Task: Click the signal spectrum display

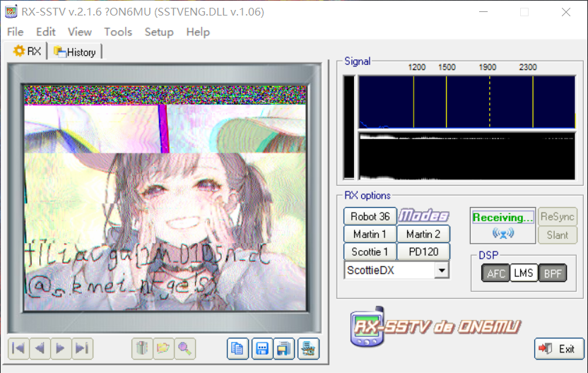Action: pos(467,102)
